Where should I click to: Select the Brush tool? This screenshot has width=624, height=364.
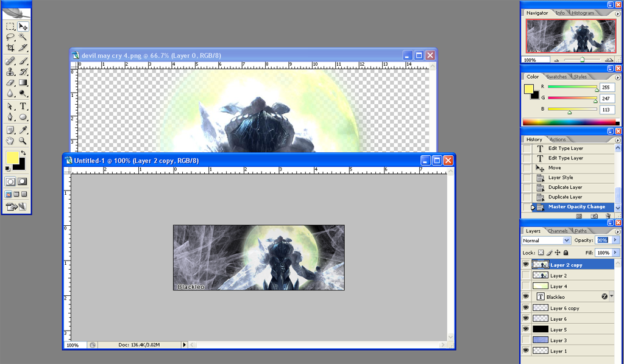(23, 61)
